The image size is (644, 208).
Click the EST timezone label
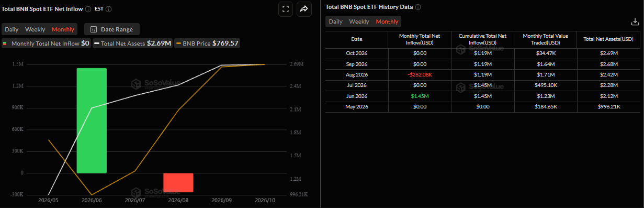[x=98, y=9]
